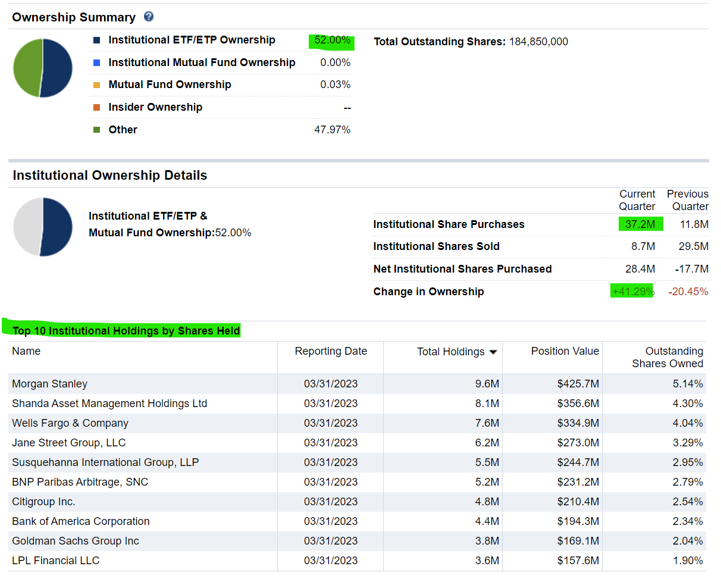This screenshot has height=588, width=721.
Task: Click Jane Street's 3.29% shares owned
Action: click(688, 443)
